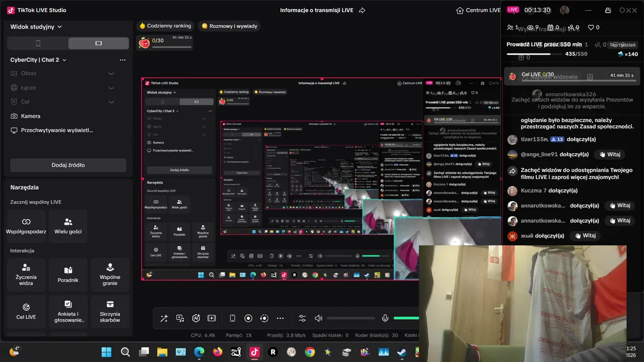Share via the Informacje o transmisji LIVE arrow
644x362 pixels.
pos(362,11)
